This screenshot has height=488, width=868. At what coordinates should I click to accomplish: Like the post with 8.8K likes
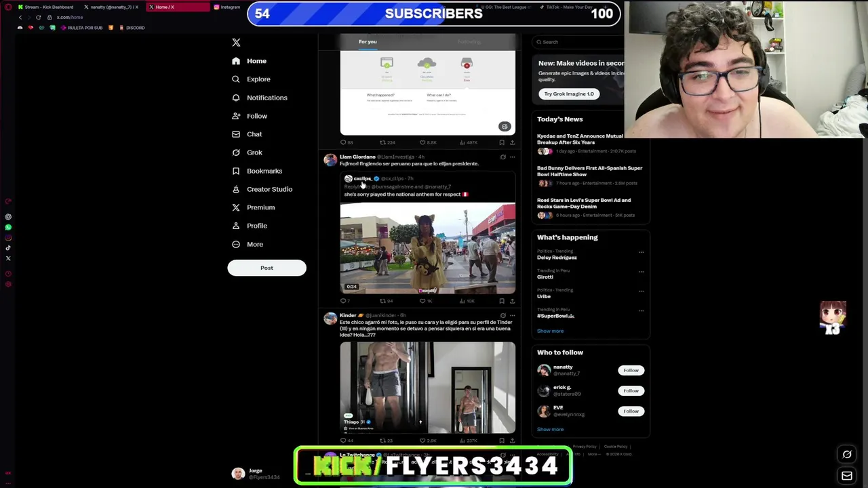coord(428,142)
